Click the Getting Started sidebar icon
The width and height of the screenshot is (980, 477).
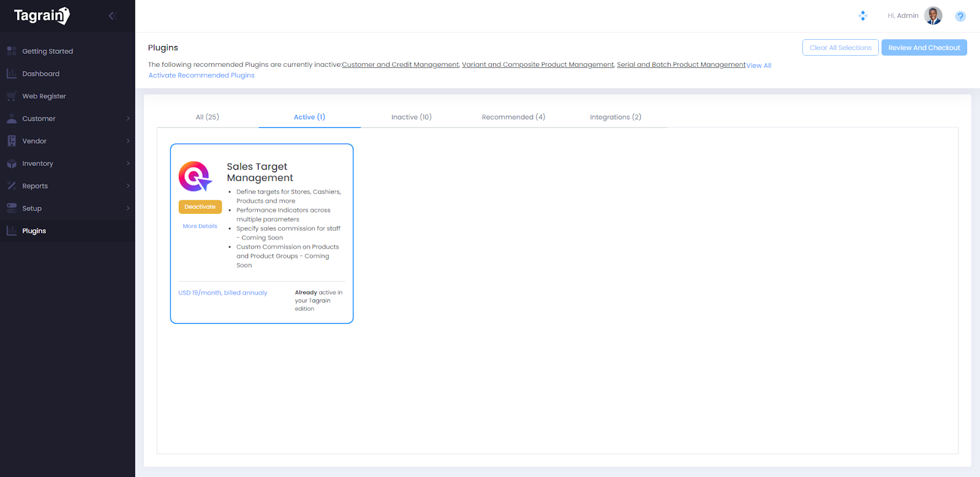(12, 51)
